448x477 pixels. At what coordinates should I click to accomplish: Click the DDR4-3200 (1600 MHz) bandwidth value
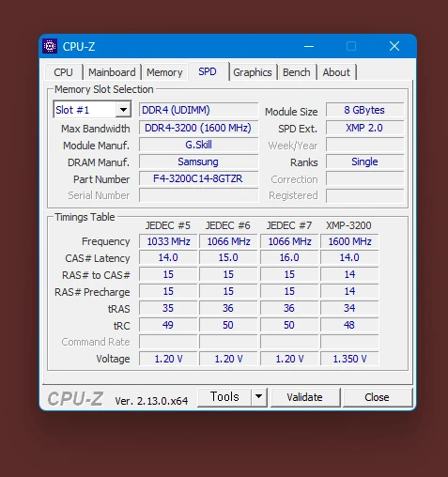[198, 128]
